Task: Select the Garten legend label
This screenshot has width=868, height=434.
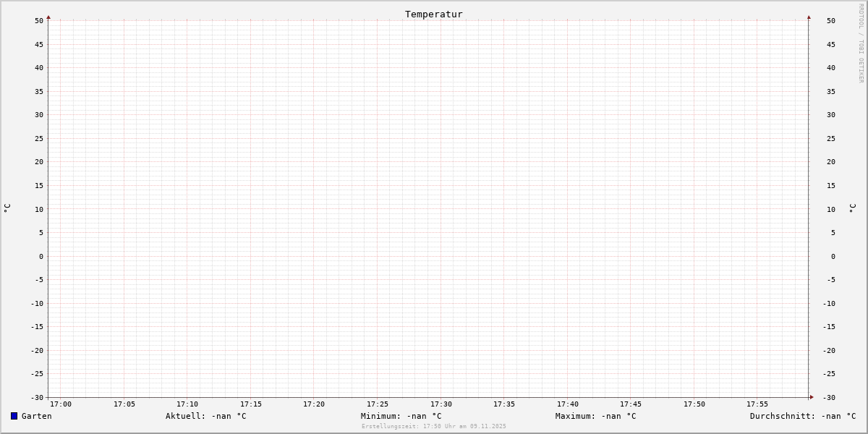Action: pos(37,416)
